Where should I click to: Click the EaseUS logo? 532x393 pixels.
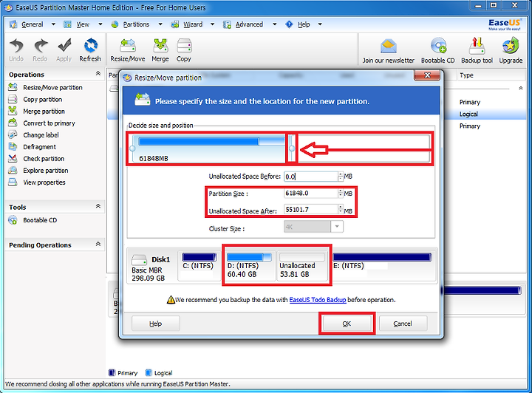504,24
